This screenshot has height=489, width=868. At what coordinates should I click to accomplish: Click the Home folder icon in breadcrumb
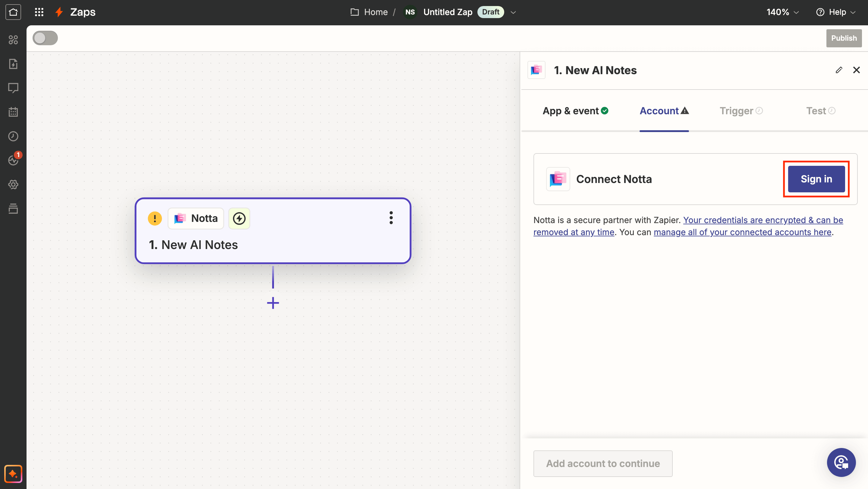354,12
